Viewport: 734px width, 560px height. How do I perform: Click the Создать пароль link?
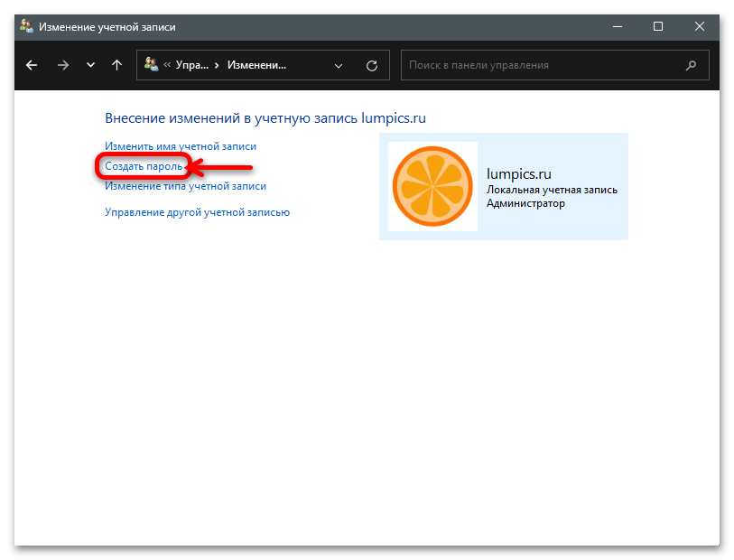(x=144, y=166)
